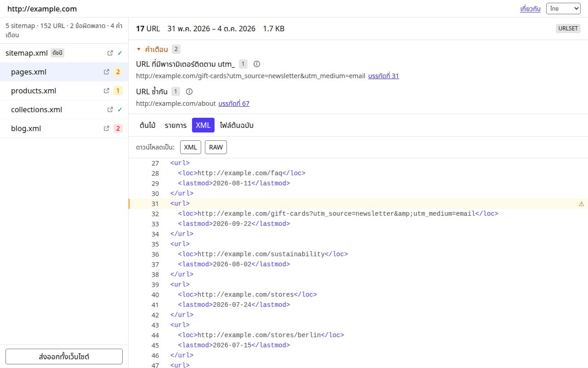Click the products.xml warning count badge
This screenshot has height=368, width=588.
point(118,91)
